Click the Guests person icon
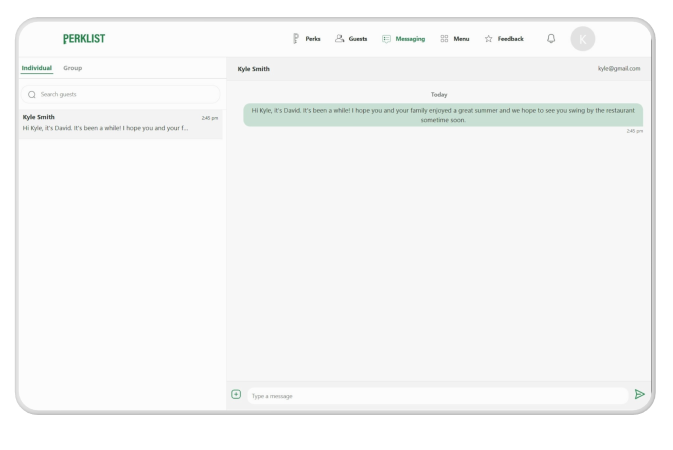Viewport: 673px width, 450px height. (x=340, y=39)
